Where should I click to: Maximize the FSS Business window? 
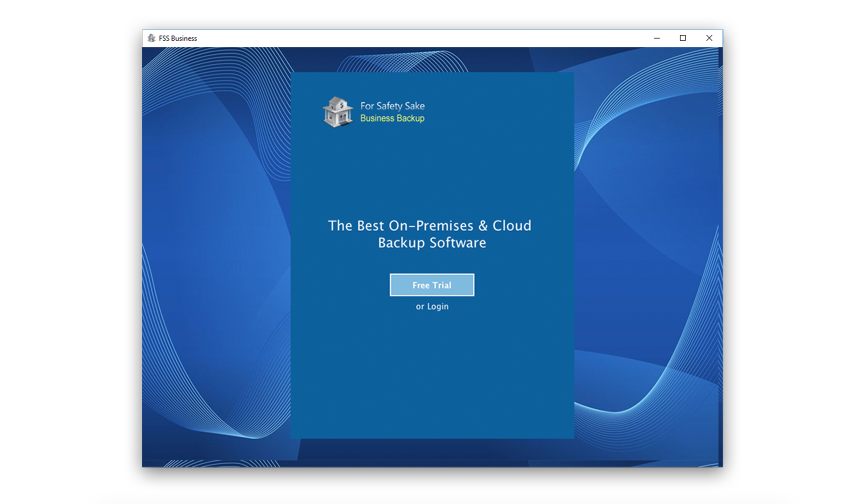683,38
